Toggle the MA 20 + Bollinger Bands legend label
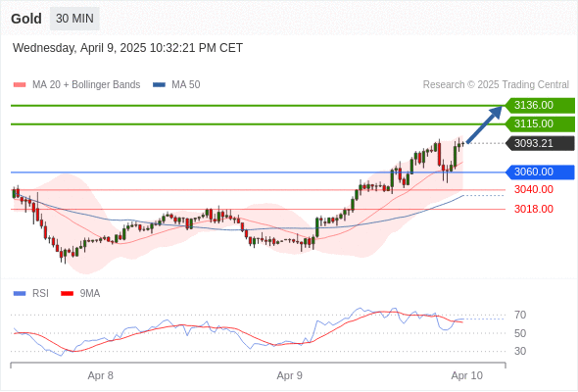 point(86,85)
